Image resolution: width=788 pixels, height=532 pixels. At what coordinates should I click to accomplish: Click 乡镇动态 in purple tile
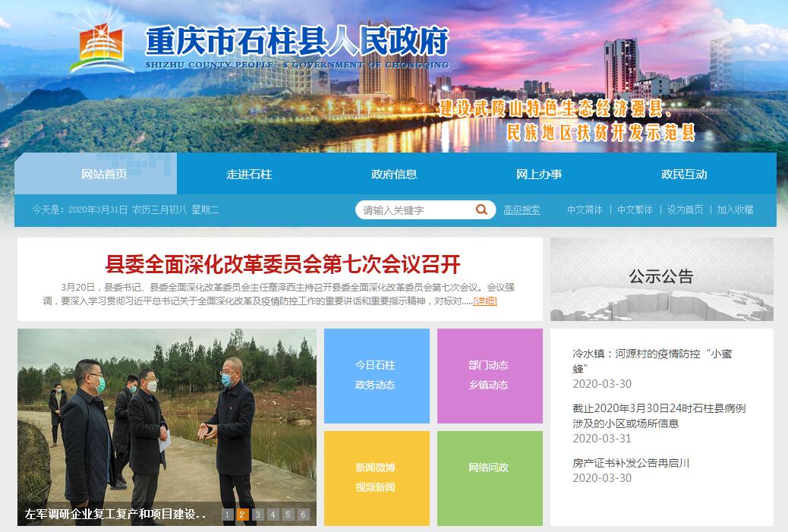tap(488, 385)
